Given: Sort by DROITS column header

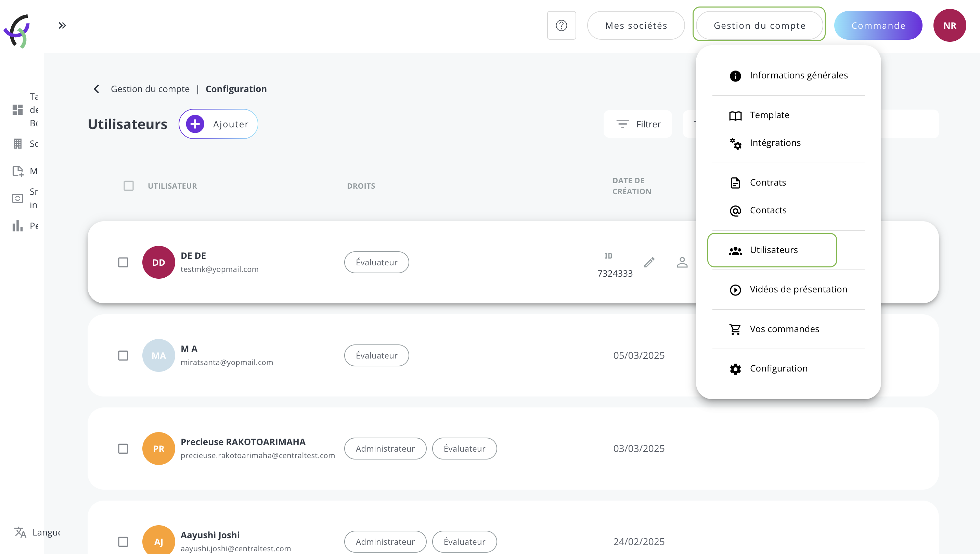Looking at the screenshot, I should point(361,186).
